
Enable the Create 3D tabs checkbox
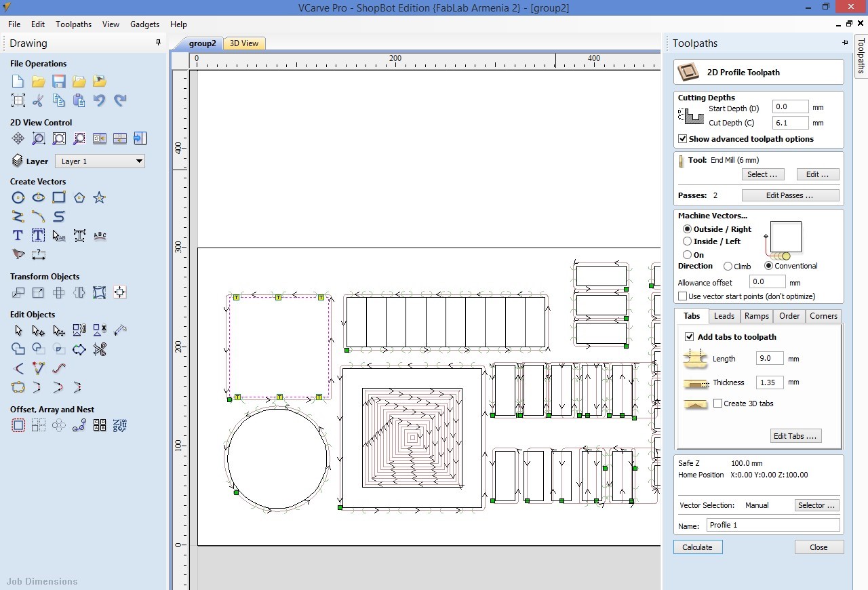717,404
